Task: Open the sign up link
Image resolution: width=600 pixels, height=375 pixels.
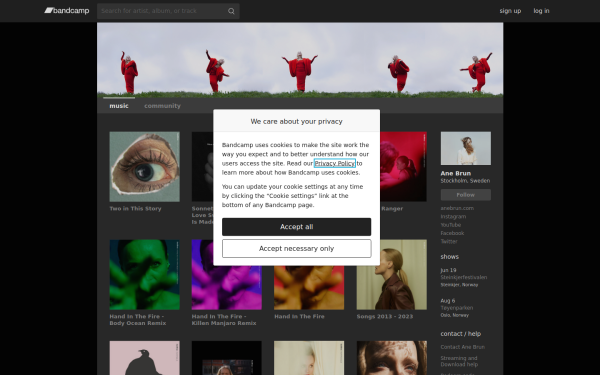Action: 510,11
